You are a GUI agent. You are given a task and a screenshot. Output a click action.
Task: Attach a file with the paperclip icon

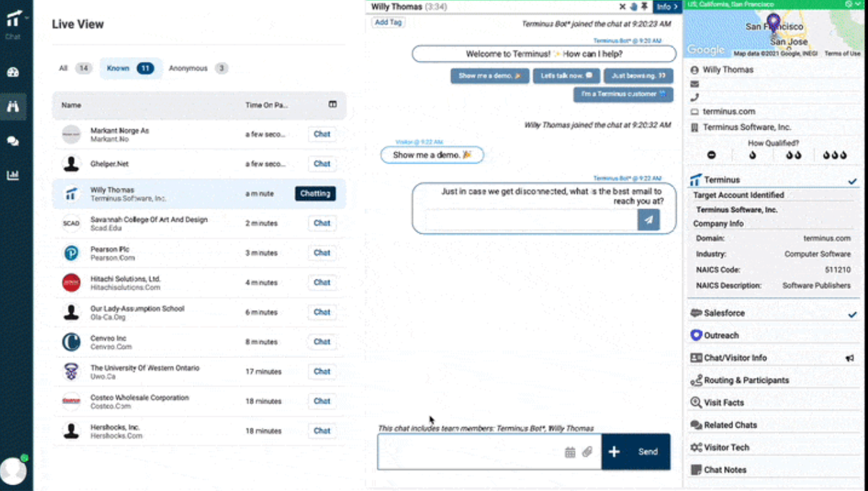587,451
